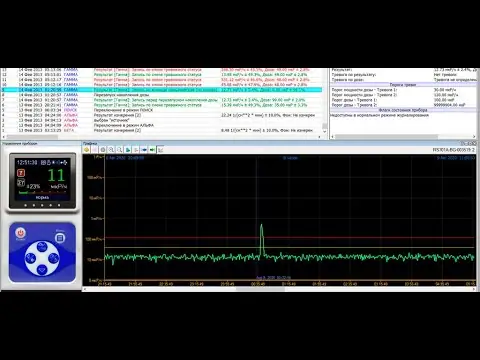Click the chart scrollbar left arrow
Image resolution: width=480 pixels, height=360 pixels.
tap(85, 289)
